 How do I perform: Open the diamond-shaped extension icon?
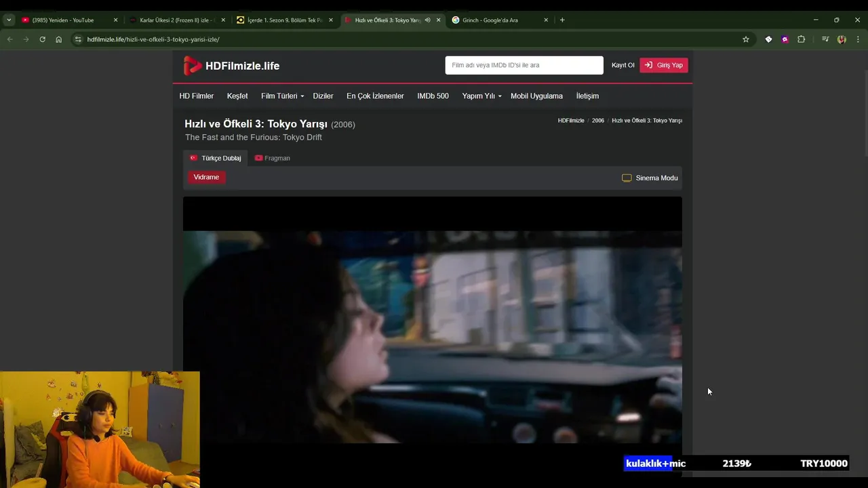(768, 39)
